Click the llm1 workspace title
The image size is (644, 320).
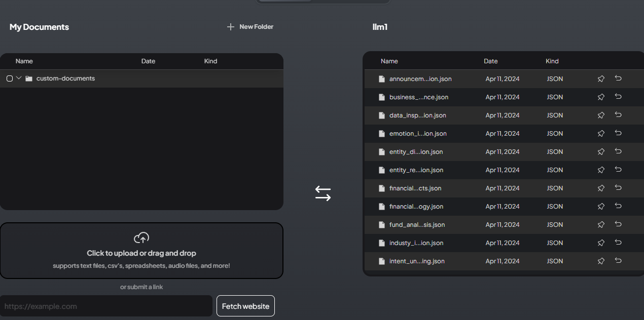380,27
